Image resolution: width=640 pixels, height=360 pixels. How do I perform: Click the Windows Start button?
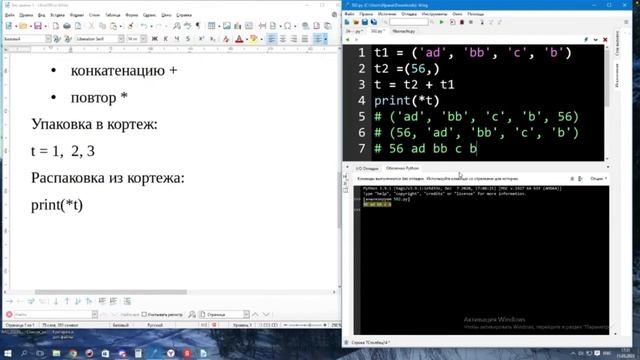[x=8, y=353]
